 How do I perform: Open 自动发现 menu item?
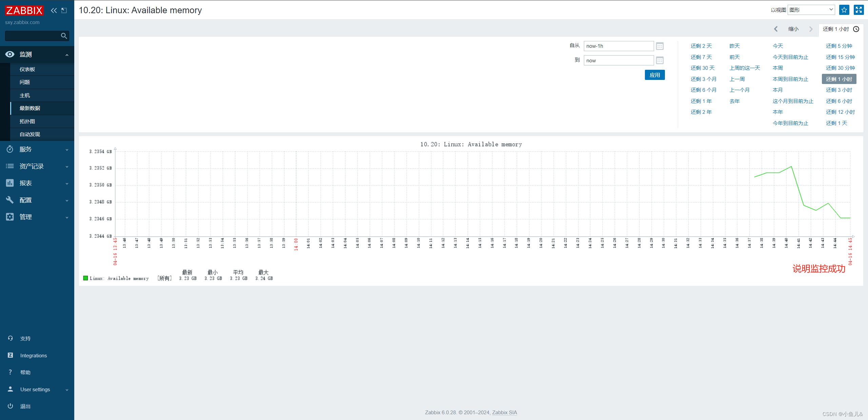pos(42,134)
